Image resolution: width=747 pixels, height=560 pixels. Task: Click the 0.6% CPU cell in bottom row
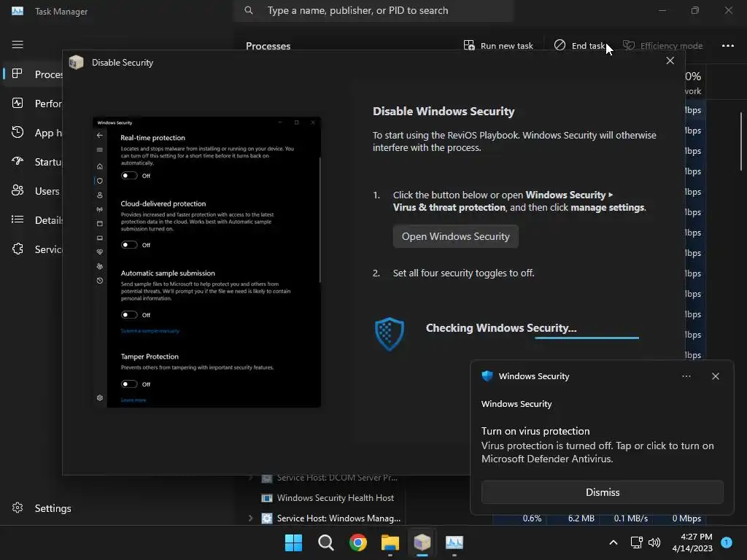[x=520, y=518]
